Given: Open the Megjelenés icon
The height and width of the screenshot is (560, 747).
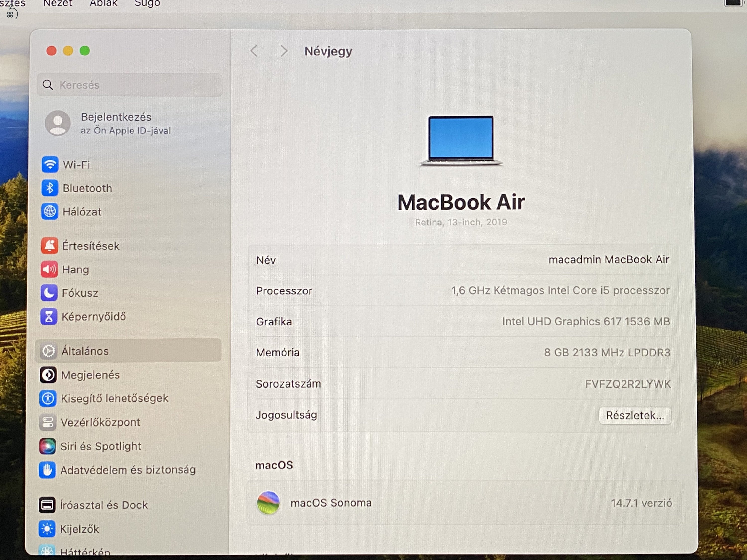Looking at the screenshot, I should pos(48,375).
